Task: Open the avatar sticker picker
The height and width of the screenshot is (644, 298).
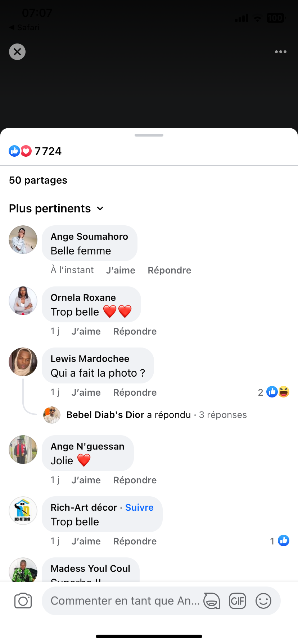Action: [x=212, y=601]
